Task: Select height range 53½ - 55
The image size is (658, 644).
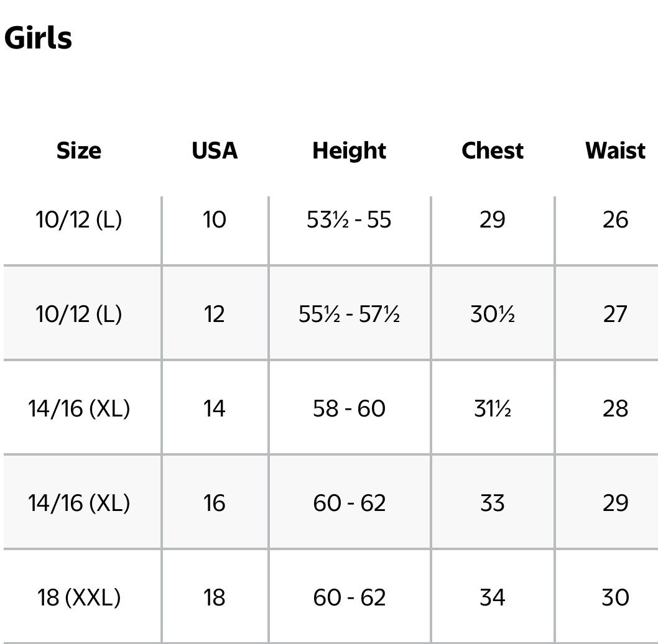Action: pos(349,219)
